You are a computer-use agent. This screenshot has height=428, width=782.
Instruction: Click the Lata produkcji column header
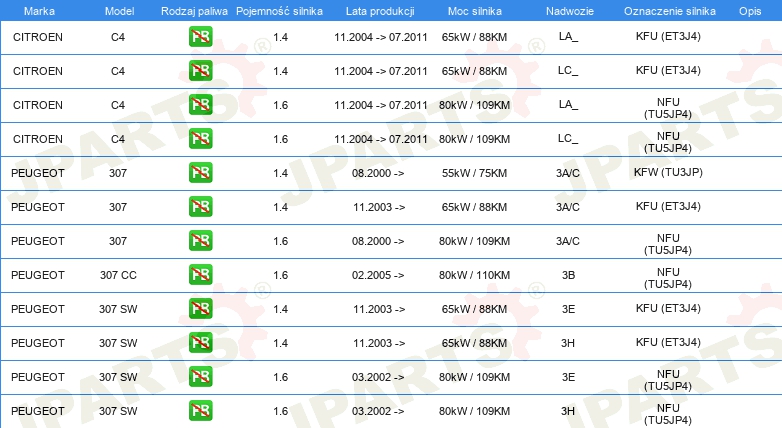pyautogui.click(x=380, y=11)
